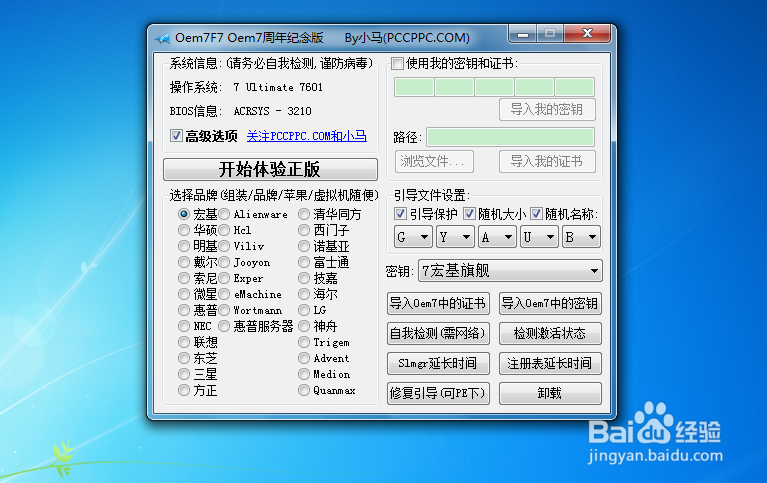The height and width of the screenshot is (483, 767).
Task: Select the 方正 radio button
Action: [184, 390]
